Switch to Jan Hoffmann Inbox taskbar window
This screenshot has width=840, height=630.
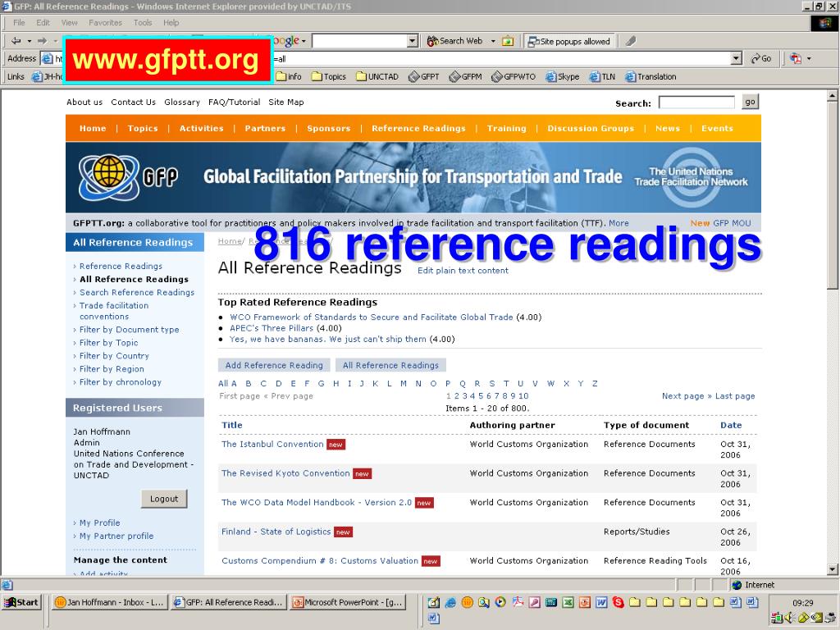[110, 602]
